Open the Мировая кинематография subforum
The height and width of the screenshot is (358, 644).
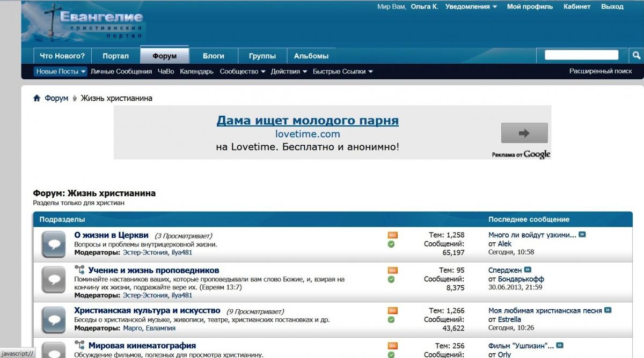point(142,346)
